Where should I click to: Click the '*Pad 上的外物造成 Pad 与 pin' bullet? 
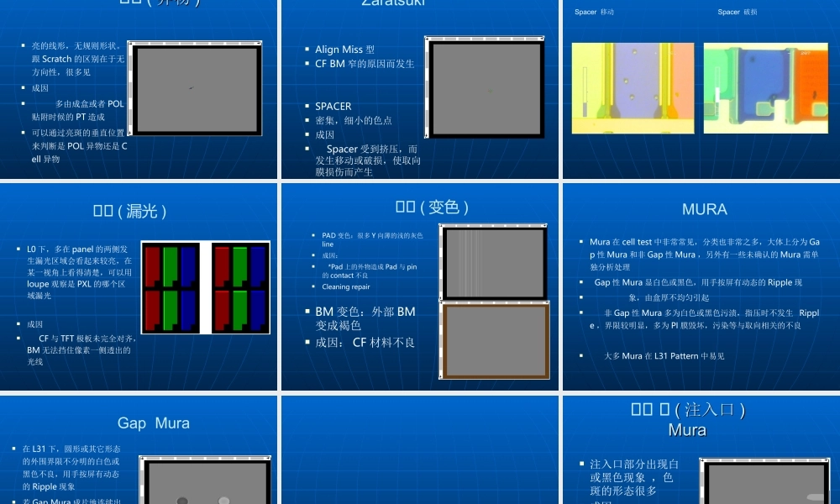point(369,271)
